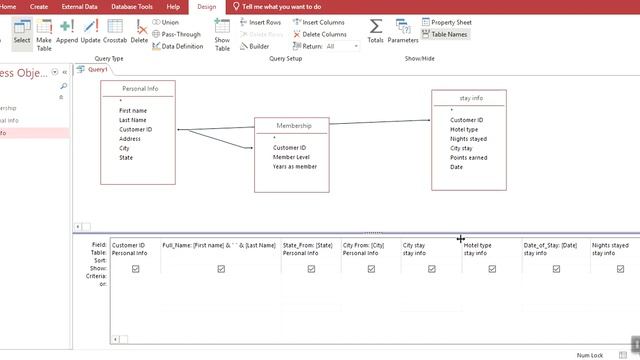Select the Pass-Through query option

pyautogui.click(x=177, y=34)
